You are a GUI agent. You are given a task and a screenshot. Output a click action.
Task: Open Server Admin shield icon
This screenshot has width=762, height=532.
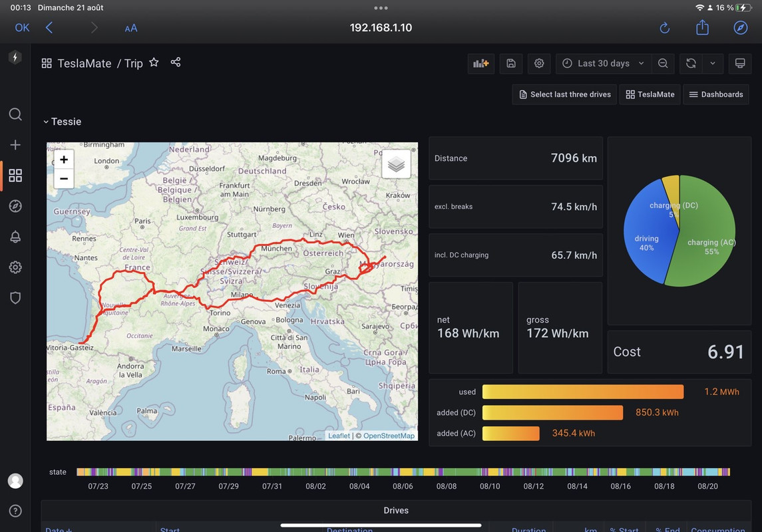[15, 297]
